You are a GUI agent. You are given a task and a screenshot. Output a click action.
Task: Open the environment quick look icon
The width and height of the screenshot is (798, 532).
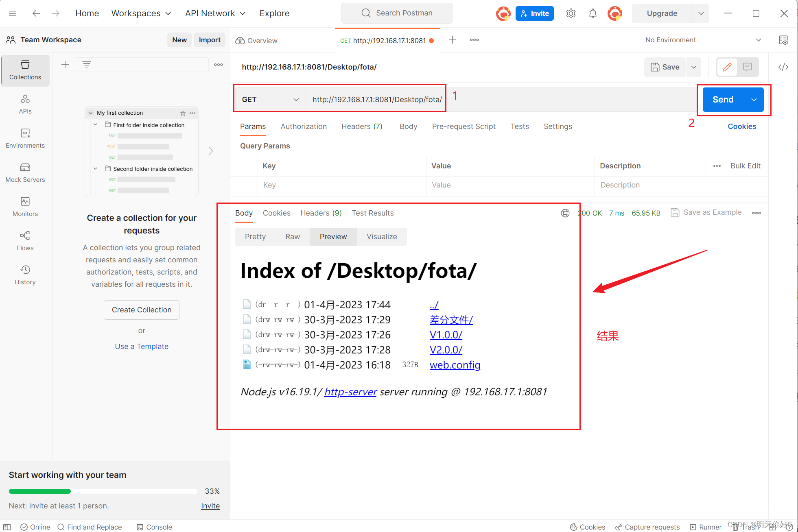(783, 40)
